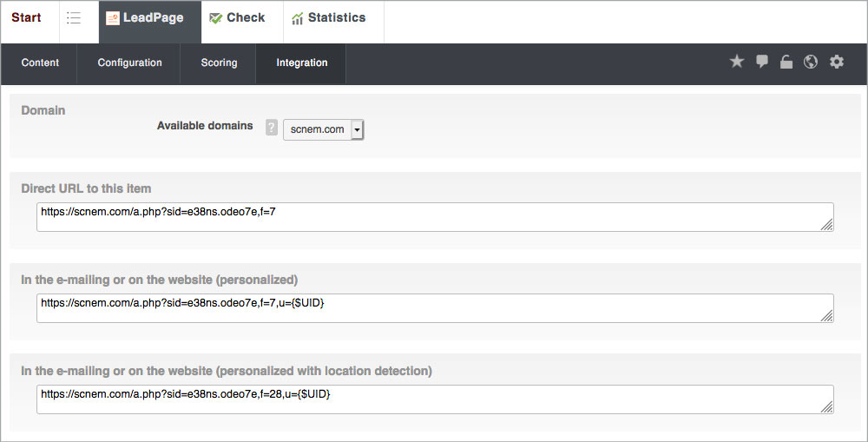
Task: Click the globe icon in toolbar
Action: click(811, 62)
